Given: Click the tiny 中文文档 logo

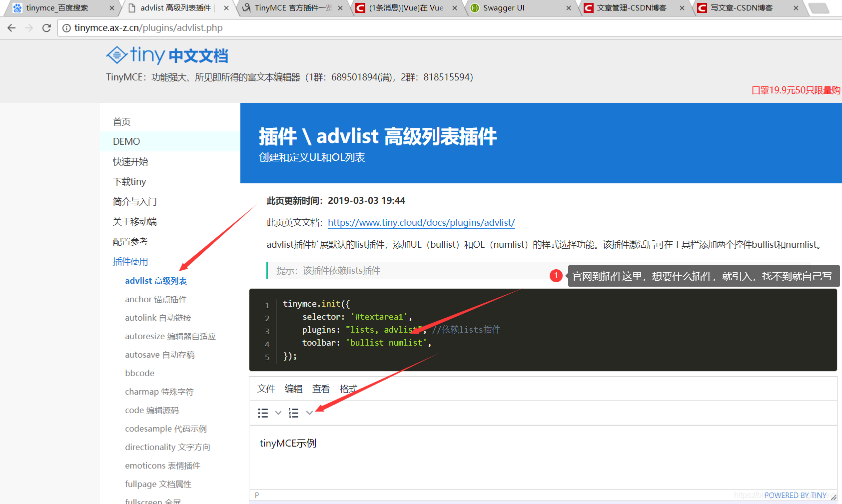Looking at the screenshot, I should tap(167, 55).
